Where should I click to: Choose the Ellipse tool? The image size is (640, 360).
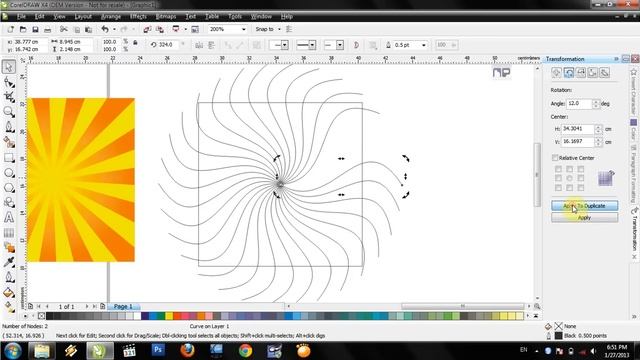(9, 173)
